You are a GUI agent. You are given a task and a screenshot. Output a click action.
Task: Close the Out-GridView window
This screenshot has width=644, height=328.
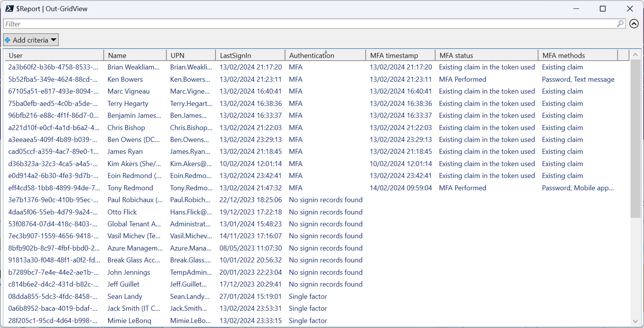coord(630,9)
